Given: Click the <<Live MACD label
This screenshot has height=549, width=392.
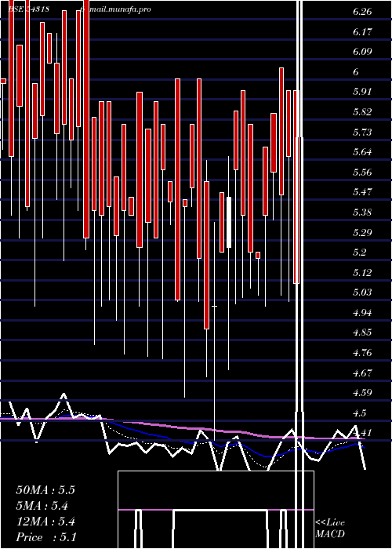Looking at the screenshot, I should (x=330, y=528).
